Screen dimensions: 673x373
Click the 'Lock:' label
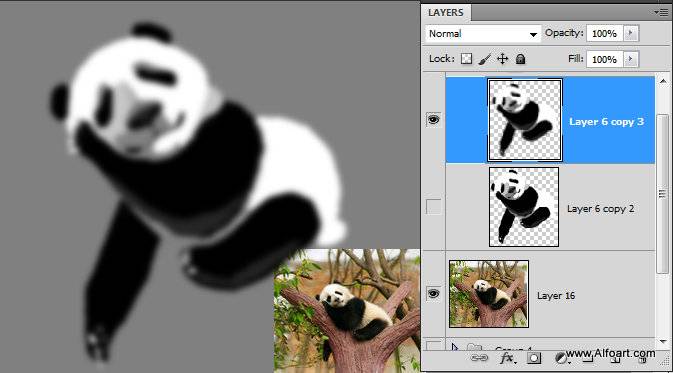click(x=442, y=59)
